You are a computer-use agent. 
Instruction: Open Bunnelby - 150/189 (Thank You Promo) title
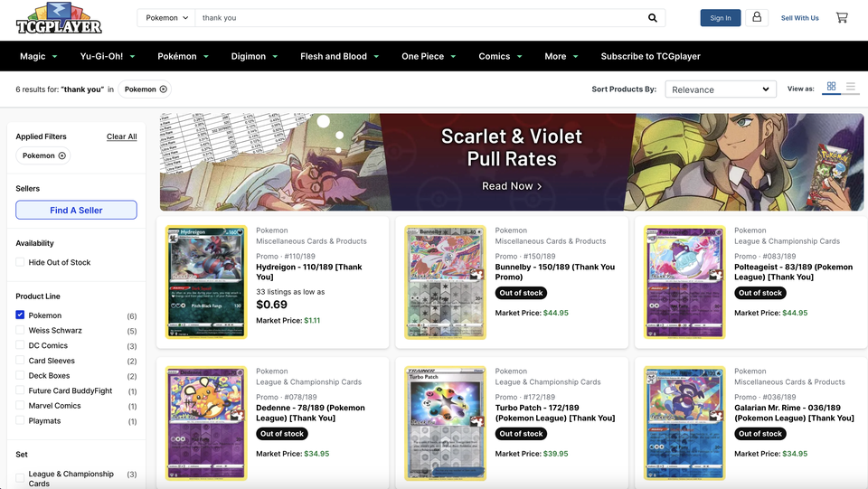[x=554, y=271]
